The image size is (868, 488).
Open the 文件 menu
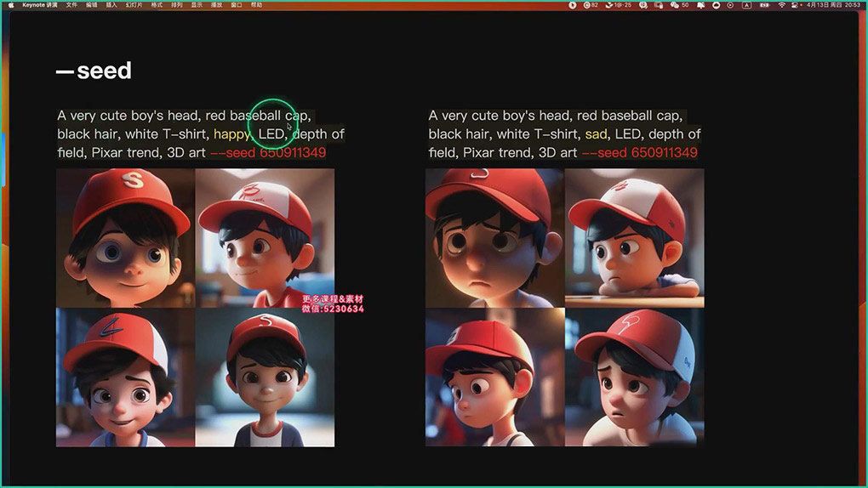pos(71,4)
